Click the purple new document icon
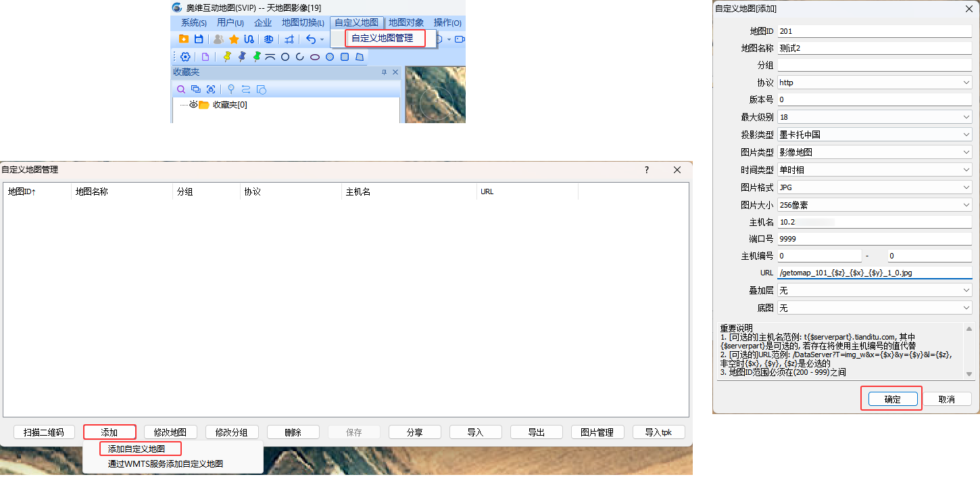The width and height of the screenshot is (980, 479). tap(205, 57)
